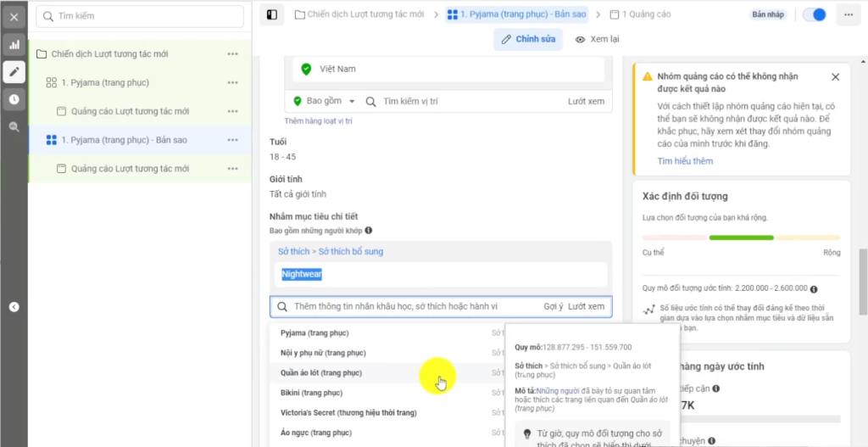868x447 pixels.
Task: Click the Tìm kiếm search field
Action: [x=140, y=16]
